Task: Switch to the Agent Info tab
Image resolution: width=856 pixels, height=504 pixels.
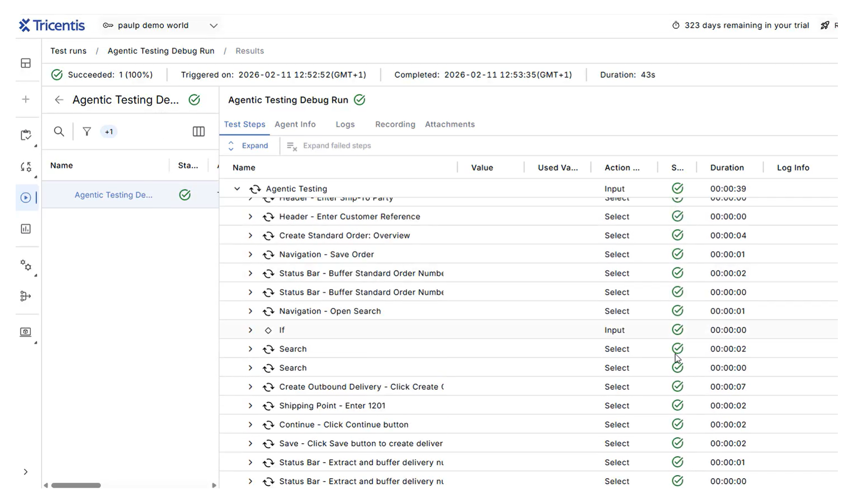Action: (295, 124)
